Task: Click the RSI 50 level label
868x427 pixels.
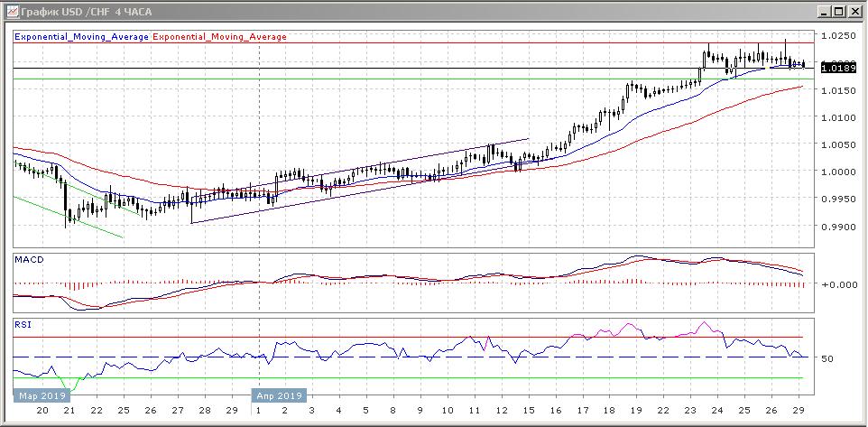Action: pyautogui.click(x=826, y=358)
